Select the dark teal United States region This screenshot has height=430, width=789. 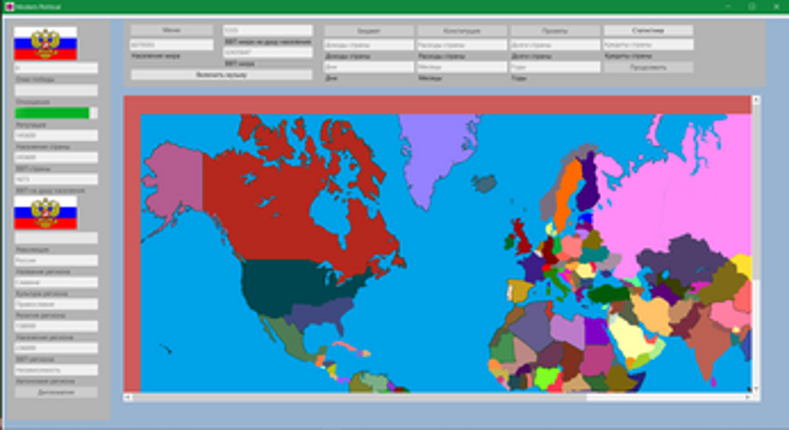click(290, 285)
